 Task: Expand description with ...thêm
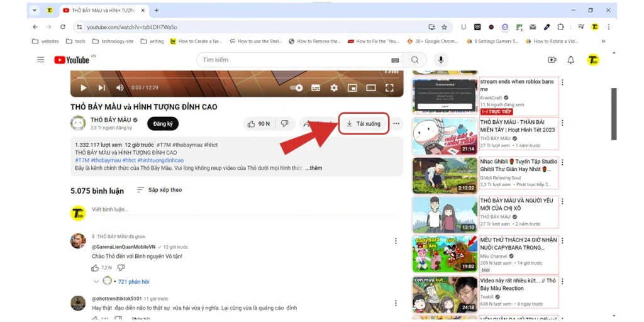coord(313,168)
